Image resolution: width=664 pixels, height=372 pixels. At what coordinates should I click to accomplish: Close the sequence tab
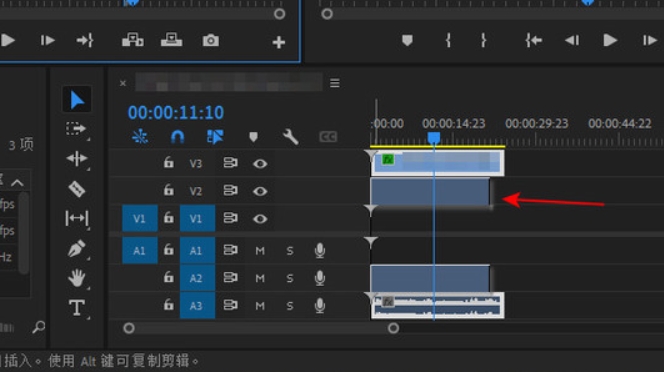(x=123, y=83)
